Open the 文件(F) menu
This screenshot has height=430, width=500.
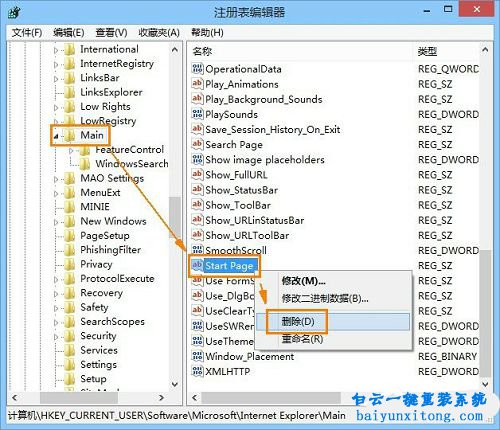click(x=27, y=32)
